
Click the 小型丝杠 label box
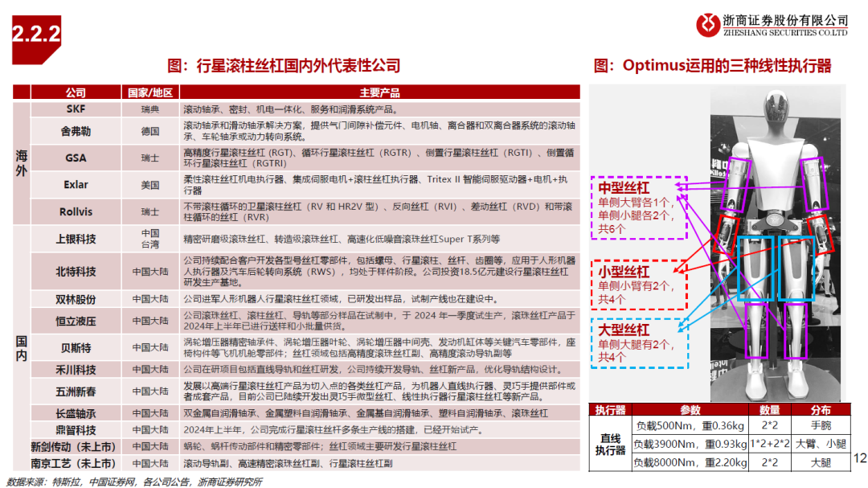pos(639,285)
